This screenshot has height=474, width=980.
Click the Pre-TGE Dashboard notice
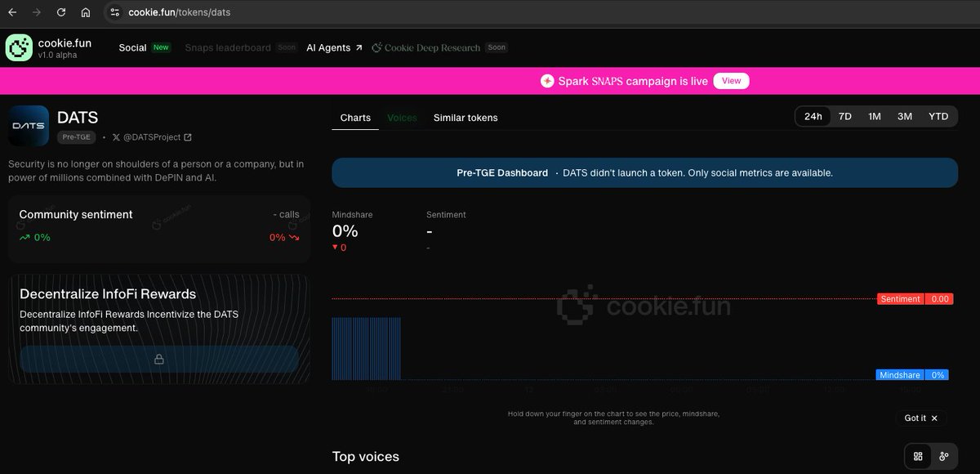point(644,173)
